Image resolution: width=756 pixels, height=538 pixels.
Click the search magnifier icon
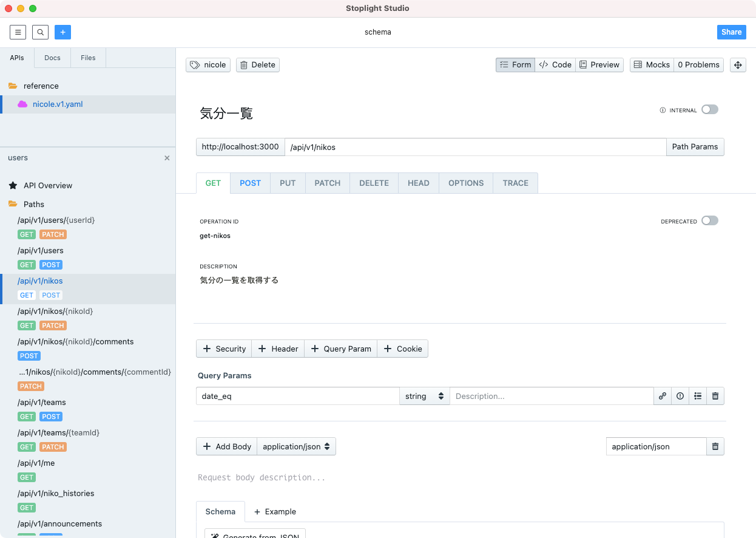tap(40, 32)
